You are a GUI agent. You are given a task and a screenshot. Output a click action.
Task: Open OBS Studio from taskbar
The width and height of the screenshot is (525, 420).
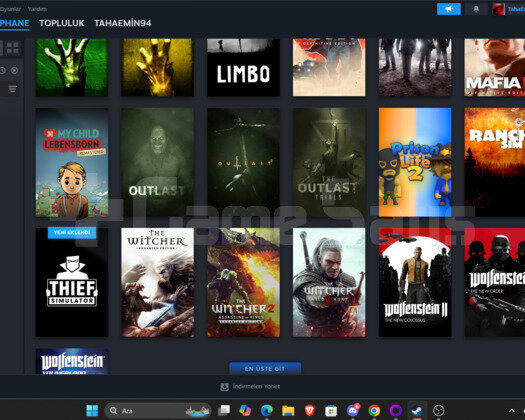(438, 411)
